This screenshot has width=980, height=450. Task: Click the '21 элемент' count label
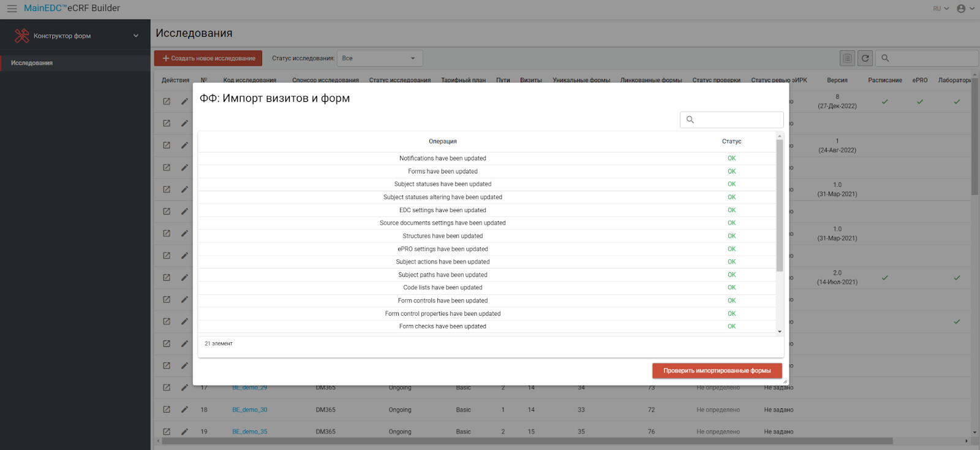click(219, 344)
